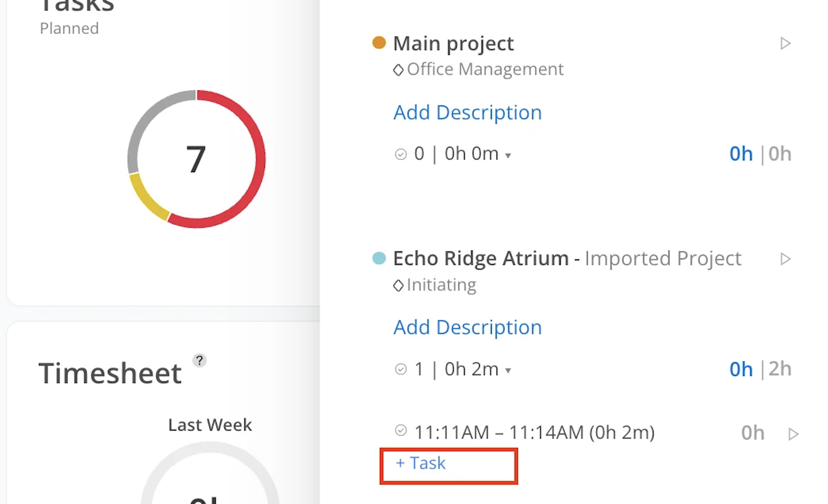Click orange dot beside Main project
This screenshot has width=828, height=504.
coord(379,43)
